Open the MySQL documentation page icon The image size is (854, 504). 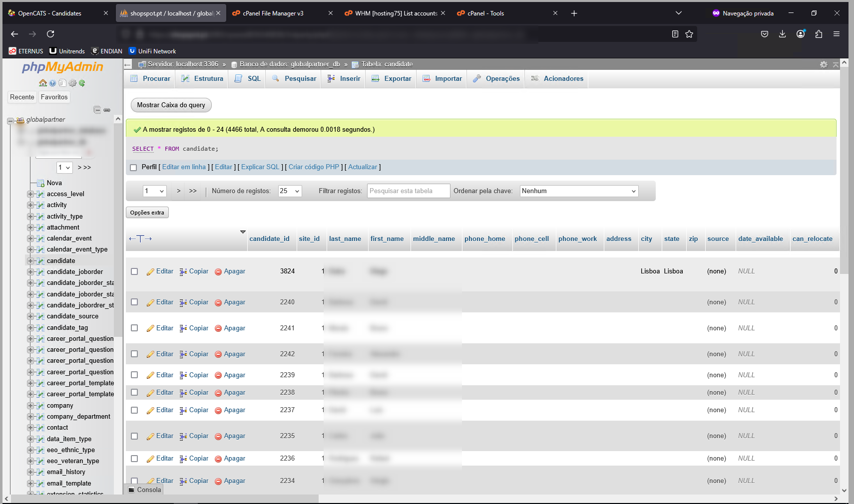tap(62, 83)
